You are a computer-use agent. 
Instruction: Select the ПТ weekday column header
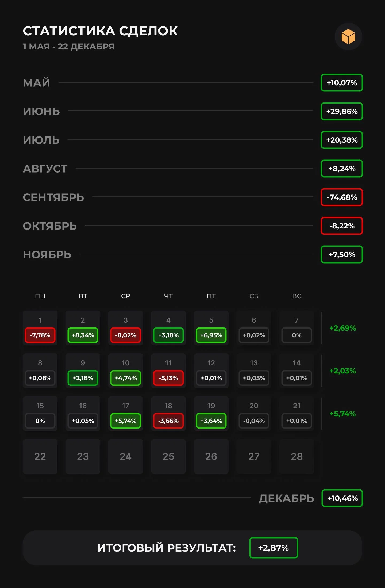tap(211, 296)
